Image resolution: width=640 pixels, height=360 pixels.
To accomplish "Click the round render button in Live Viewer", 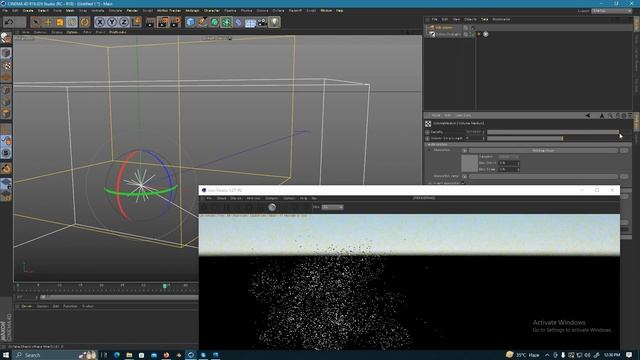I will pyautogui.click(x=272, y=207).
